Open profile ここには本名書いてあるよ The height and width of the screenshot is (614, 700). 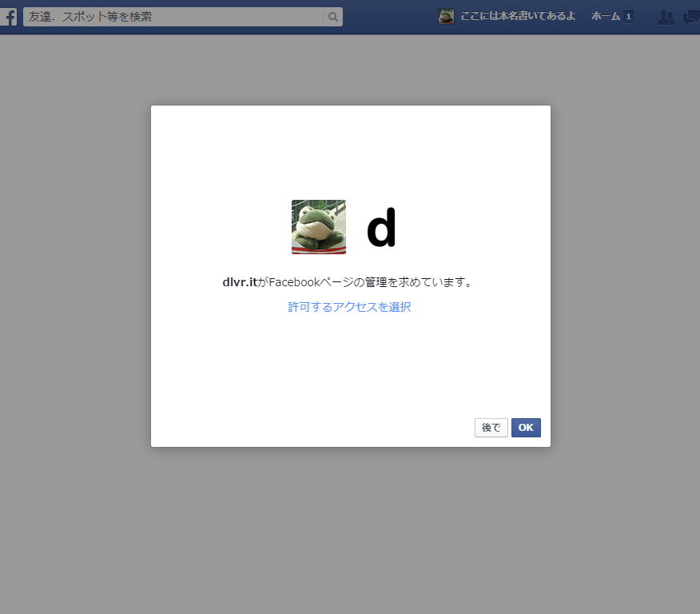click(518, 17)
